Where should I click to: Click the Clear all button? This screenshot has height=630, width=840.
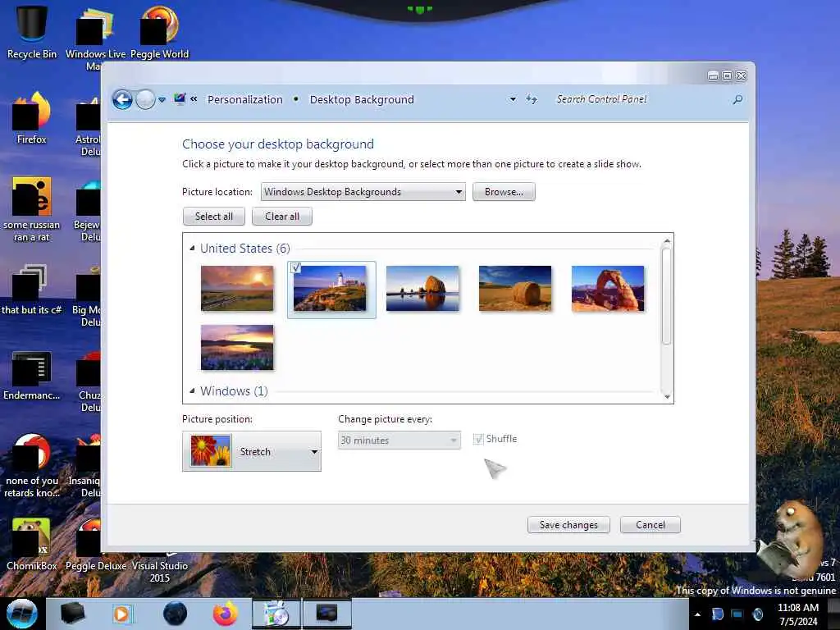(x=282, y=217)
